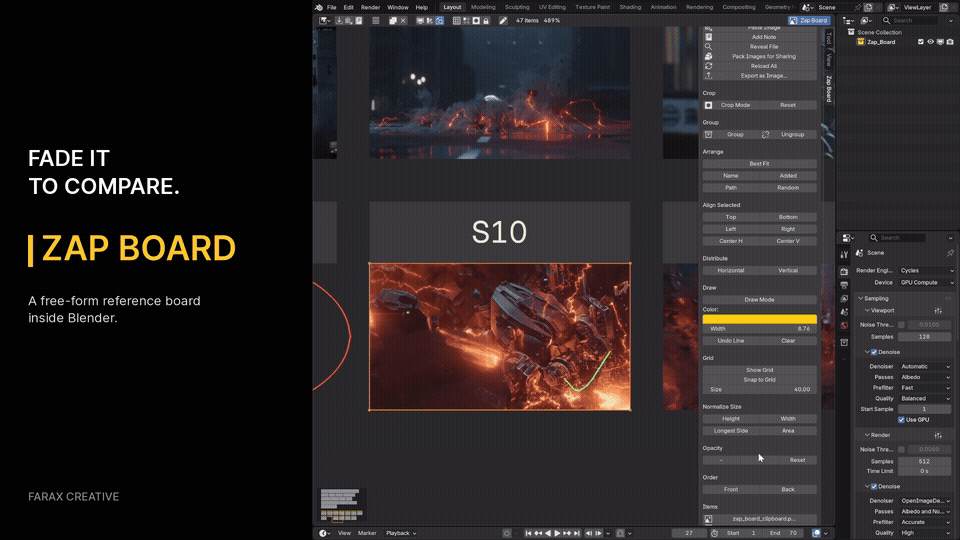This screenshot has width=960, height=540.
Task: Open the Device GPU Compute dropdown
Action: coord(926,283)
